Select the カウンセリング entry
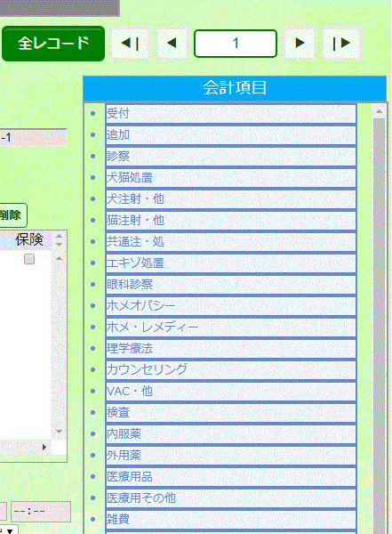 pyautogui.click(x=231, y=369)
